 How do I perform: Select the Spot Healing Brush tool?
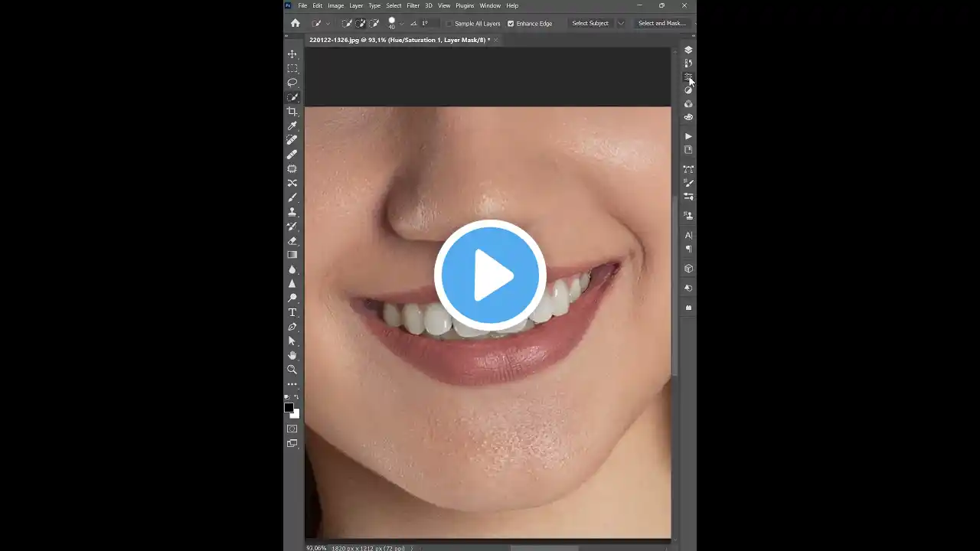point(292,139)
